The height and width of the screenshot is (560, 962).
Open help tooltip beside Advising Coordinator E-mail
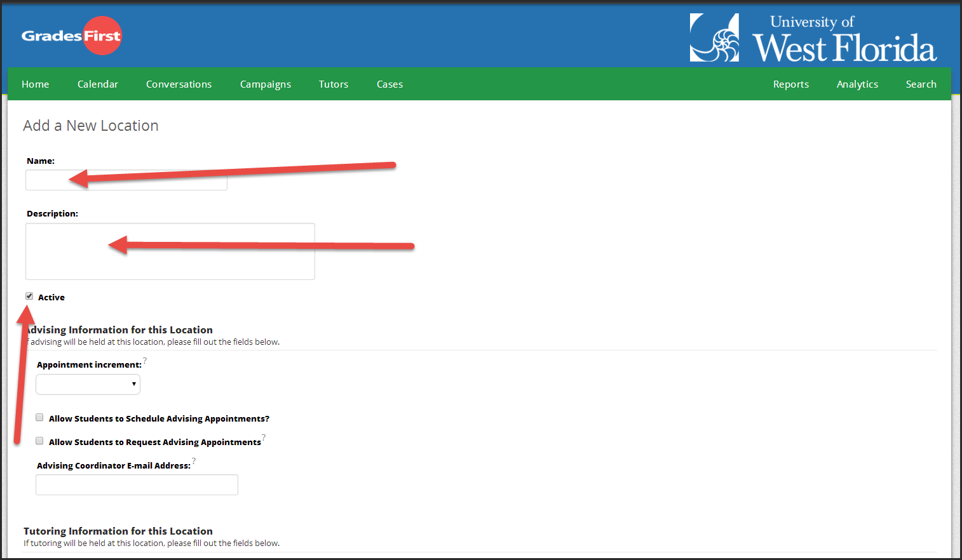click(x=194, y=461)
